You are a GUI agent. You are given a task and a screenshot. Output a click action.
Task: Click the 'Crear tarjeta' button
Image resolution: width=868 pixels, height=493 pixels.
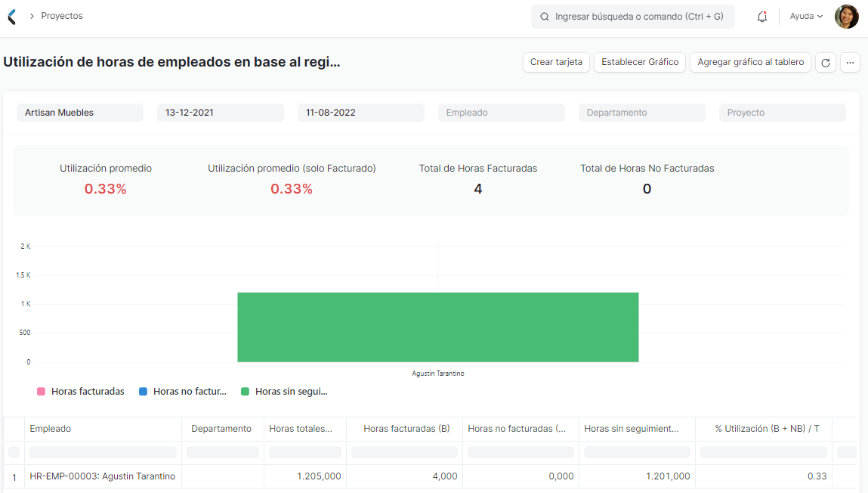point(556,62)
